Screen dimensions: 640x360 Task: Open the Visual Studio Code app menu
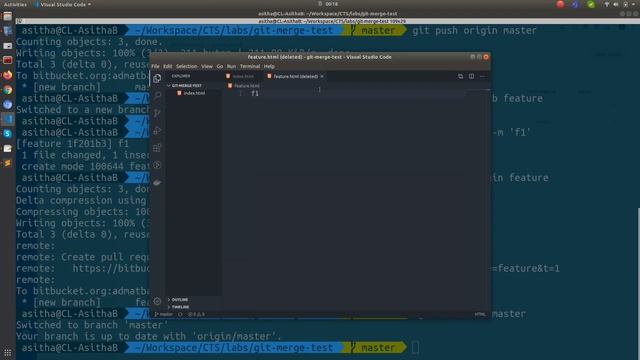(62, 4)
